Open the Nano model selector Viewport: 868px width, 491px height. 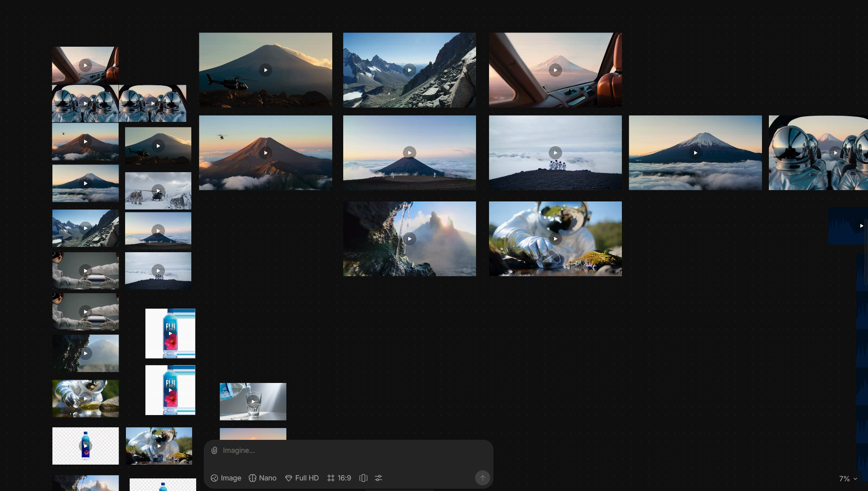(262, 478)
